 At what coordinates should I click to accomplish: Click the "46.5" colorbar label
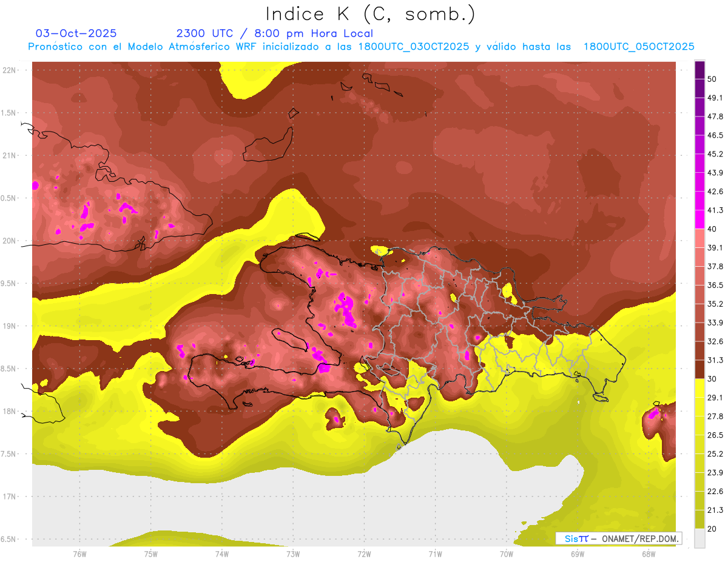(x=715, y=136)
